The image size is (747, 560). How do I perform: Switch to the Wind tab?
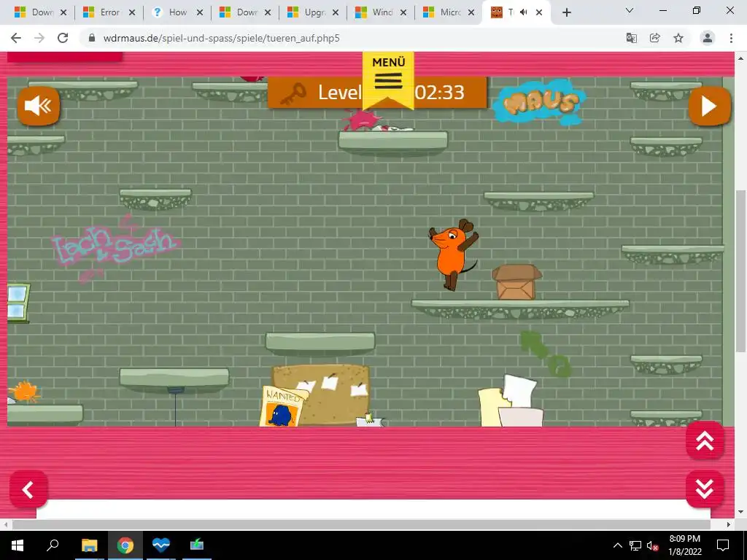(381, 12)
